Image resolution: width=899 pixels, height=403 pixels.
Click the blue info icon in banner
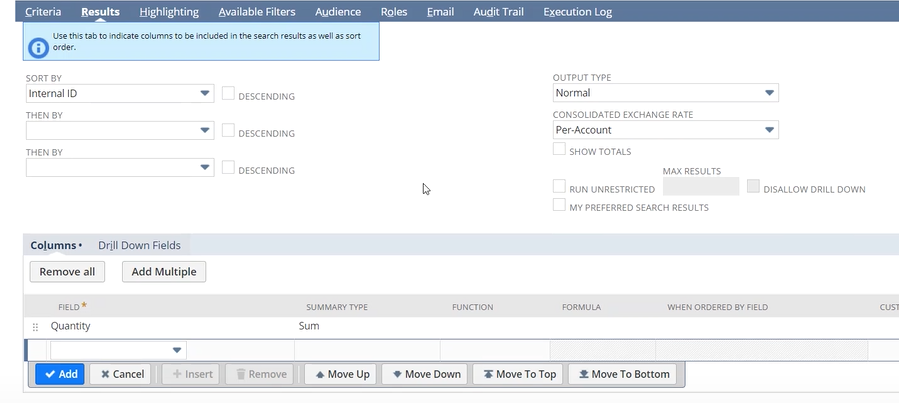[39, 44]
